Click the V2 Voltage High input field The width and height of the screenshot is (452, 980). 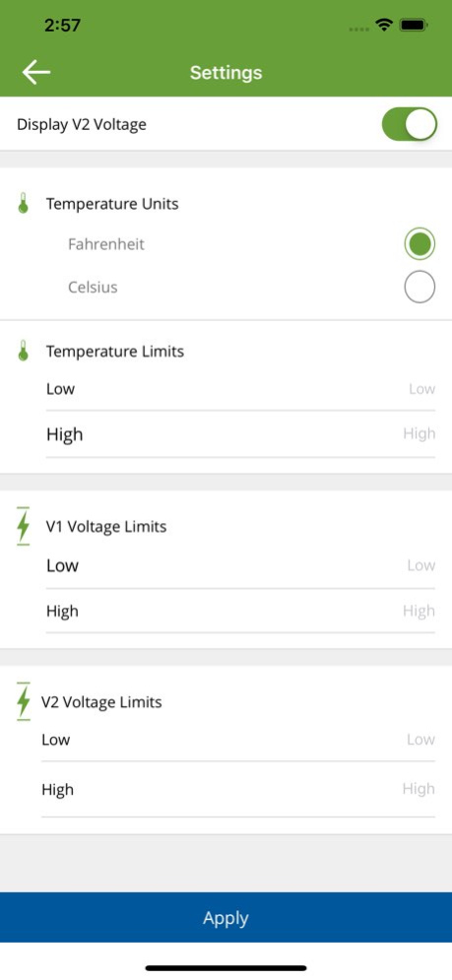(238, 789)
